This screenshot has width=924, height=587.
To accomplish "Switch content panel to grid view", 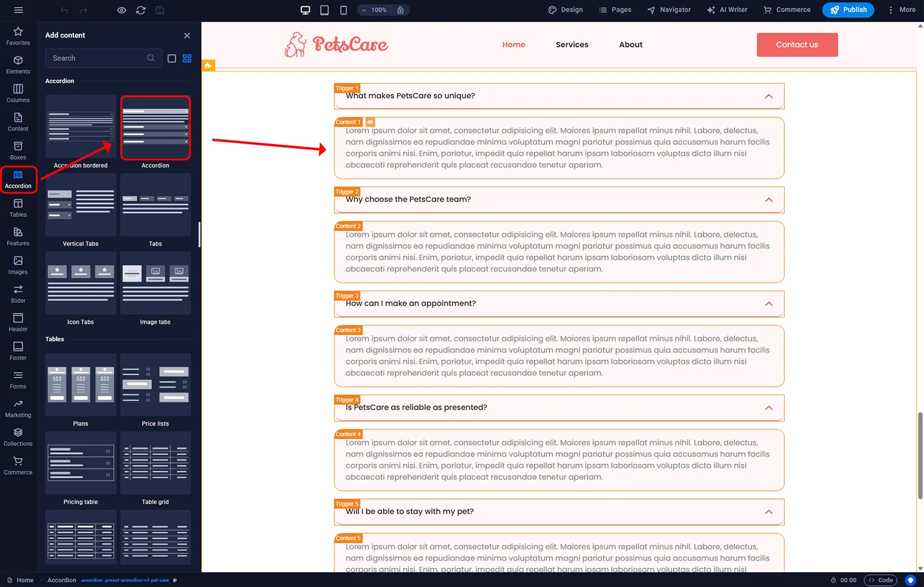I will (187, 59).
